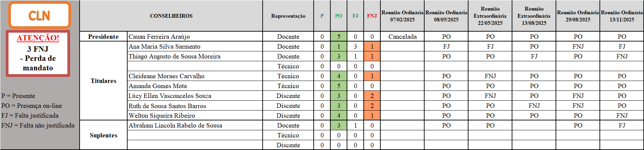
Task: Click the 3 FNJ Perda de mandato box
Action: click(x=38, y=59)
